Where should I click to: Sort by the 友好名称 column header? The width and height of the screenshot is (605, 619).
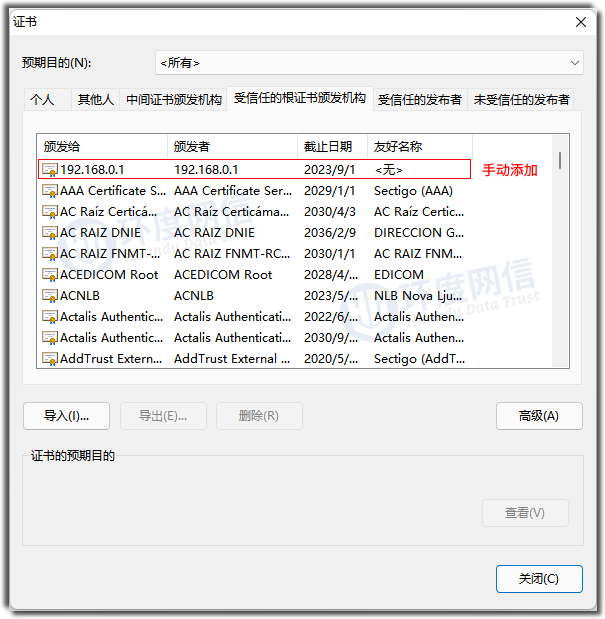pyautogui.click(x=420, y=147)
